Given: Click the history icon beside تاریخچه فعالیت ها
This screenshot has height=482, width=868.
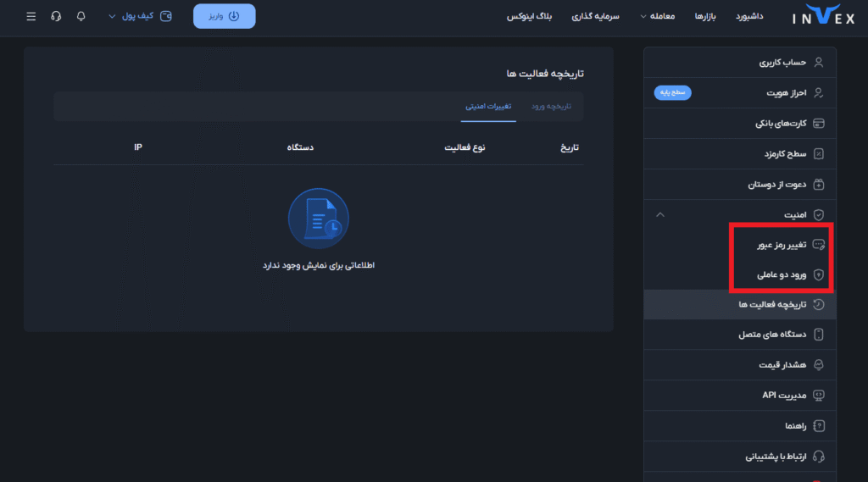Looking at the screenshot, I should coord(819,304).
